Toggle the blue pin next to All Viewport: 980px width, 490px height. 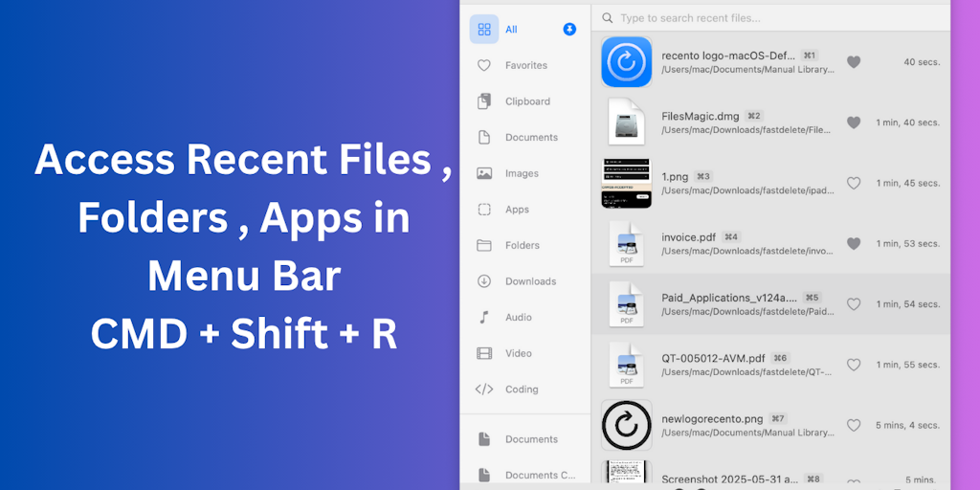(569, 29)
